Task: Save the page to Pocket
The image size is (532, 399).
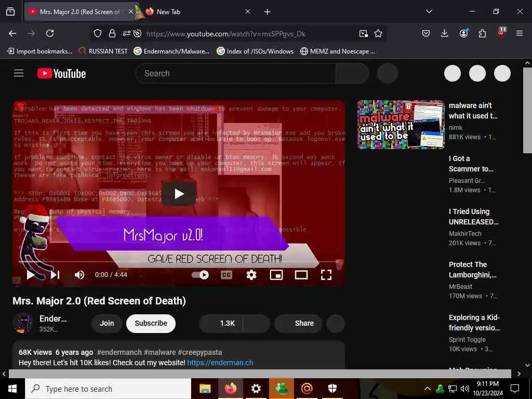Action: pyautogui.click(x=426, y=33)
